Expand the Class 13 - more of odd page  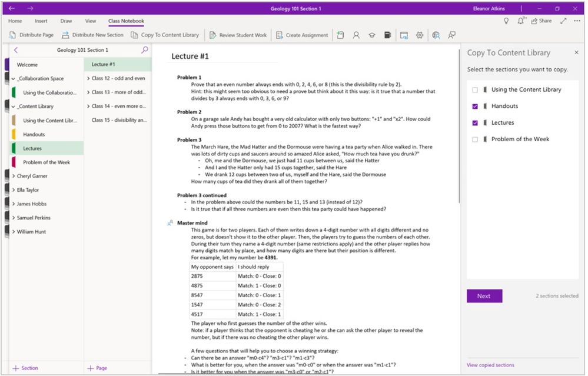click(x=88, y=92)
